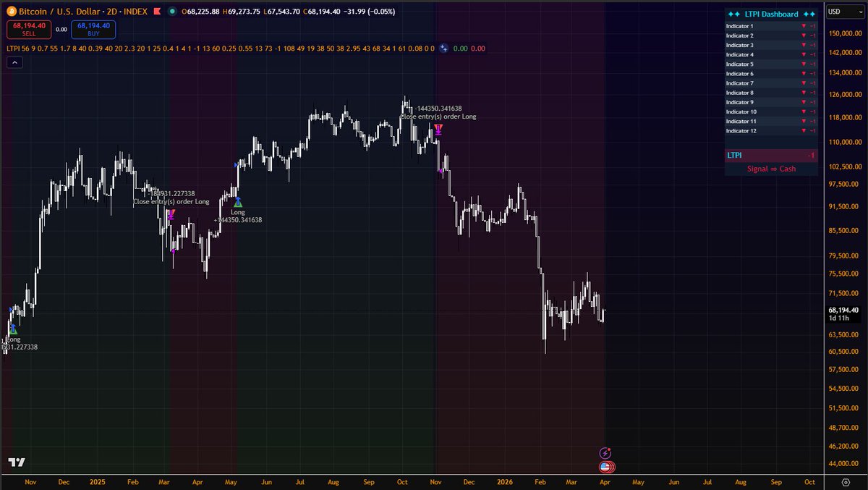Click the '-144350.341638' trade label
The height and width of the screenshot is (490, 868).
(x=438, y=109)
